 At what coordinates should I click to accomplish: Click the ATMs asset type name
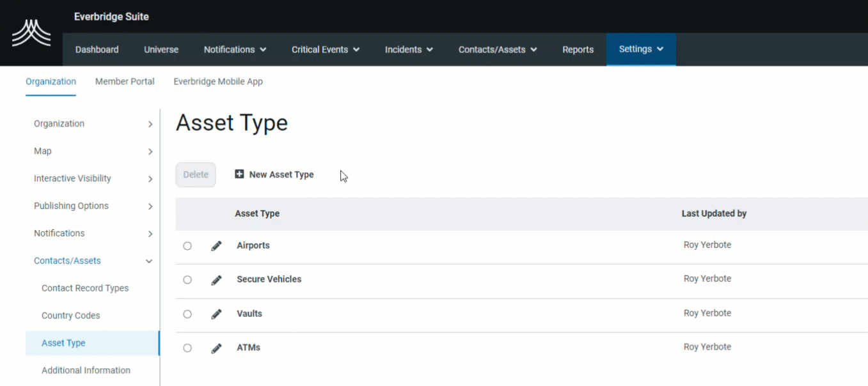click(x=248, y=348)
